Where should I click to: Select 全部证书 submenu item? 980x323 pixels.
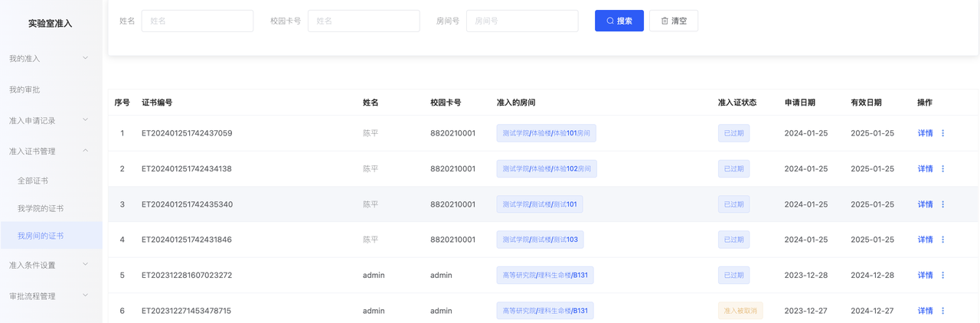(x=51, y=181)
